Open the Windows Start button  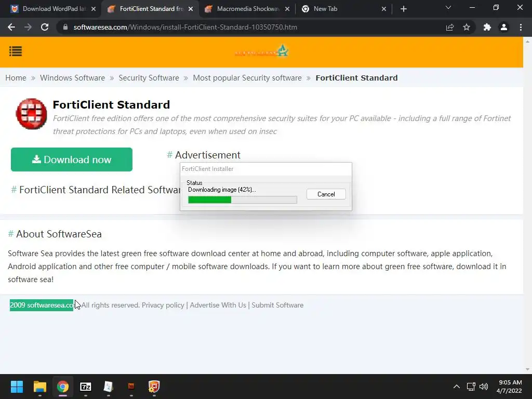[x=17, y=387]
